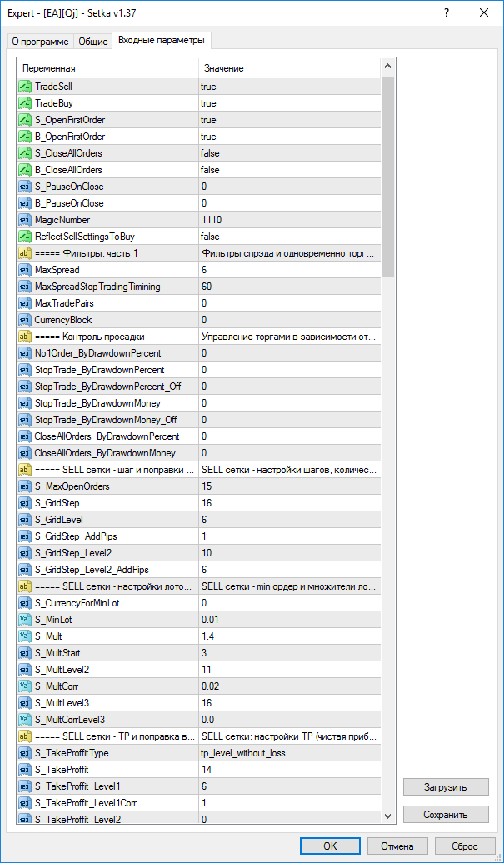Switch to the 'О программе' tab

click(41, 42)
